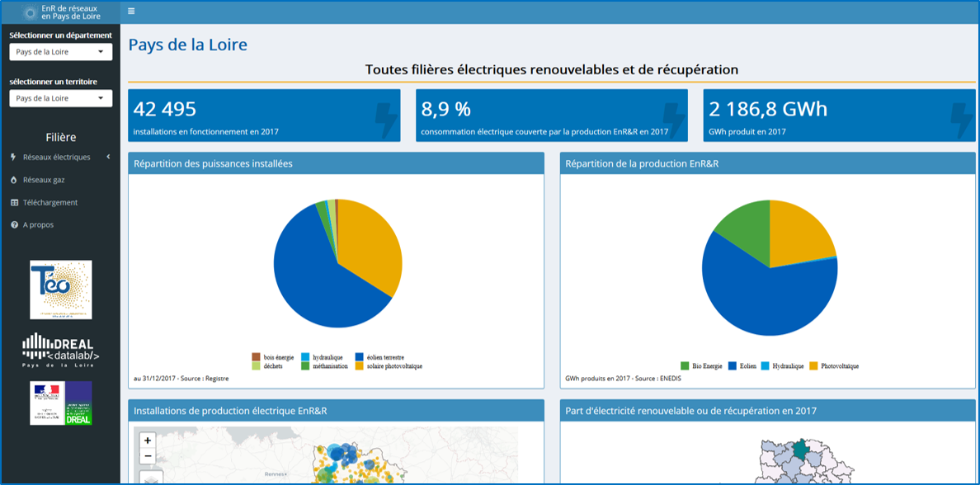Open the territoire selection dropdown
This screenshot has width=980, height=485.
click(60, 98)
